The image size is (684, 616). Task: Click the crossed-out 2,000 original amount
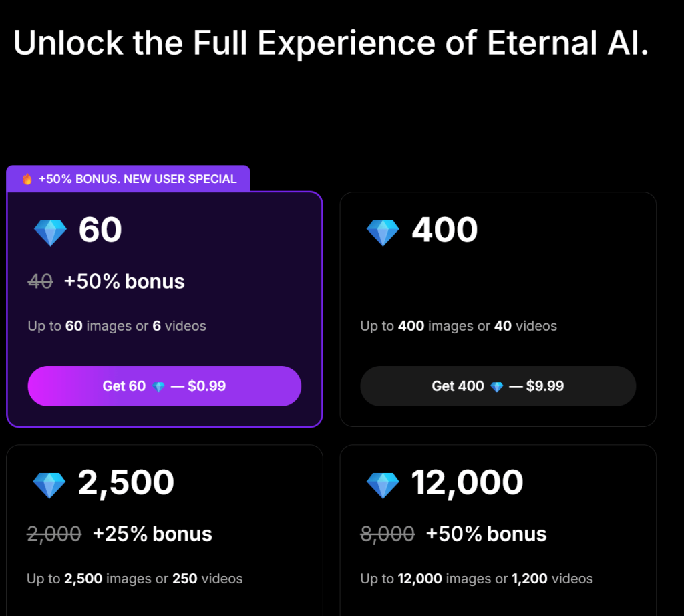click(54, 534)
